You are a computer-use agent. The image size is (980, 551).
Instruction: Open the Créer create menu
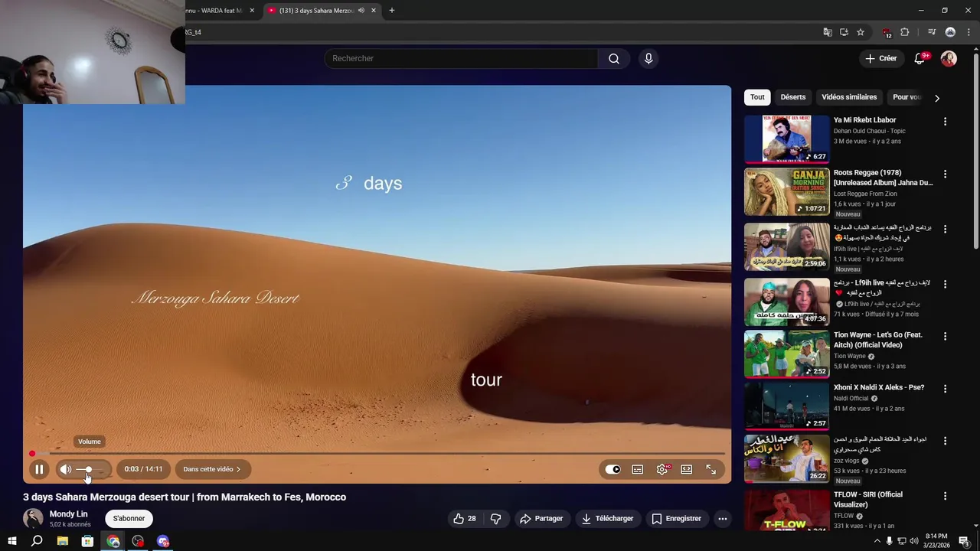(881, 58)
